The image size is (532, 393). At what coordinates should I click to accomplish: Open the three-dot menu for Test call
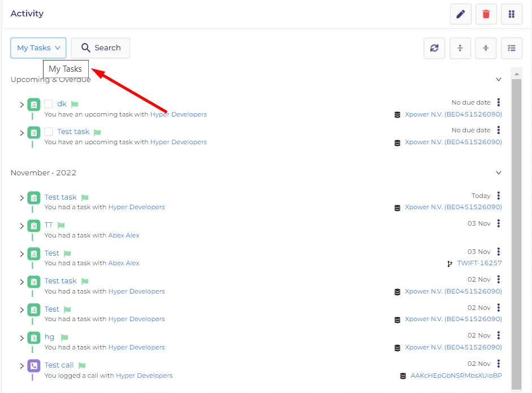click(499, 364)
